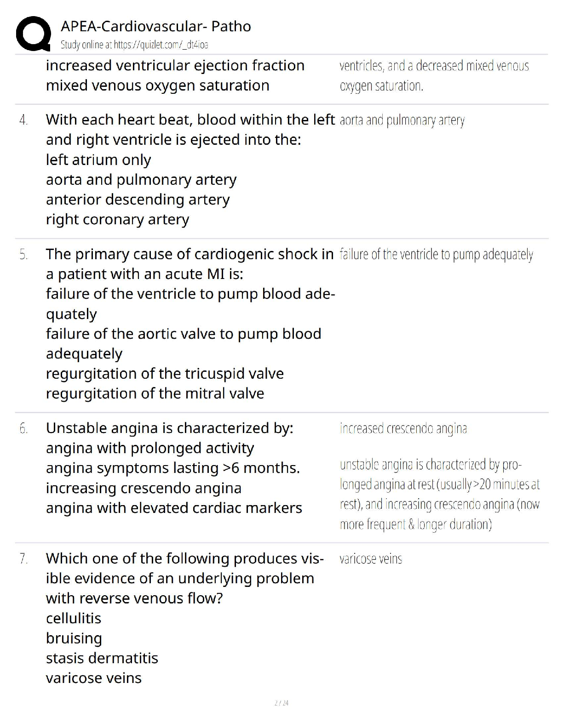Click the 'anterior descending artery' option
Image resolution: width=563 pixels, height=728 pixels.
pos(138,199)
